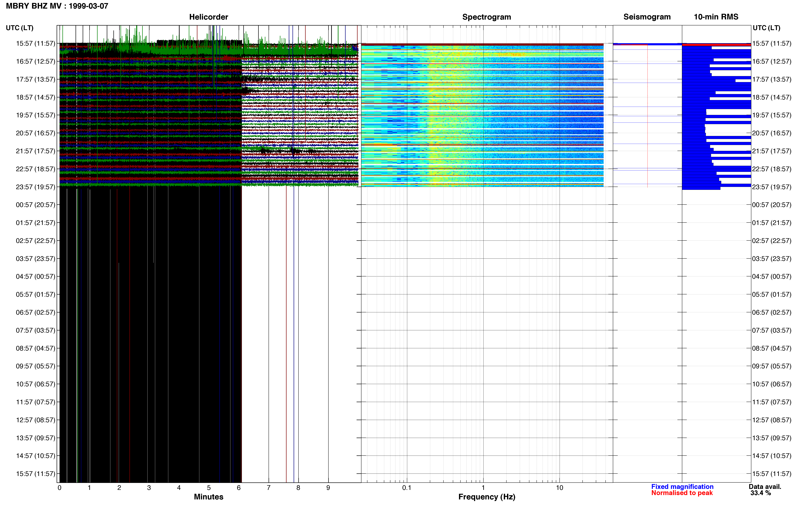Select the 'Helicorder' panel heading

pyautogui.click(x=209, y=17)
